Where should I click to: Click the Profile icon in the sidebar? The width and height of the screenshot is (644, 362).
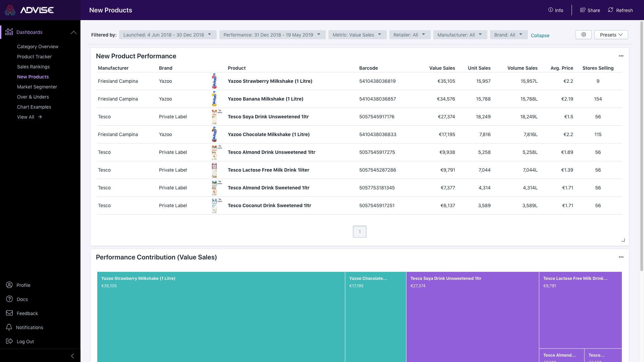[9, 285]
